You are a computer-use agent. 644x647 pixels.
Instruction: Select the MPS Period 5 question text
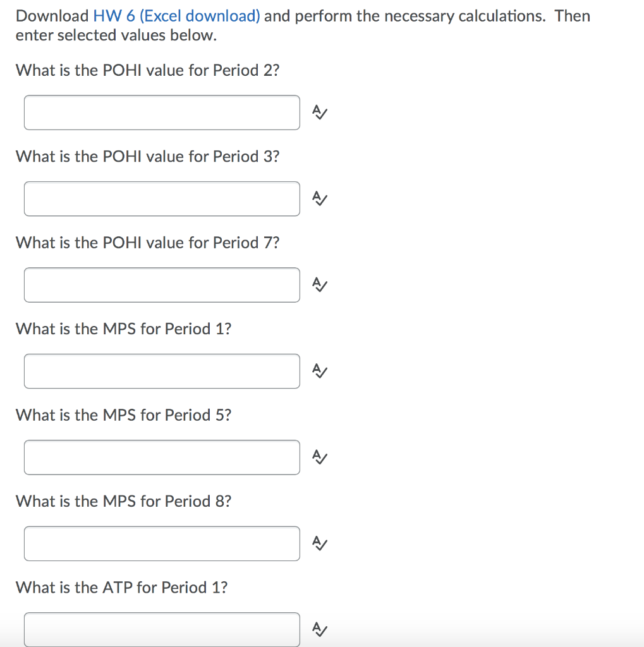click(123, 415)
